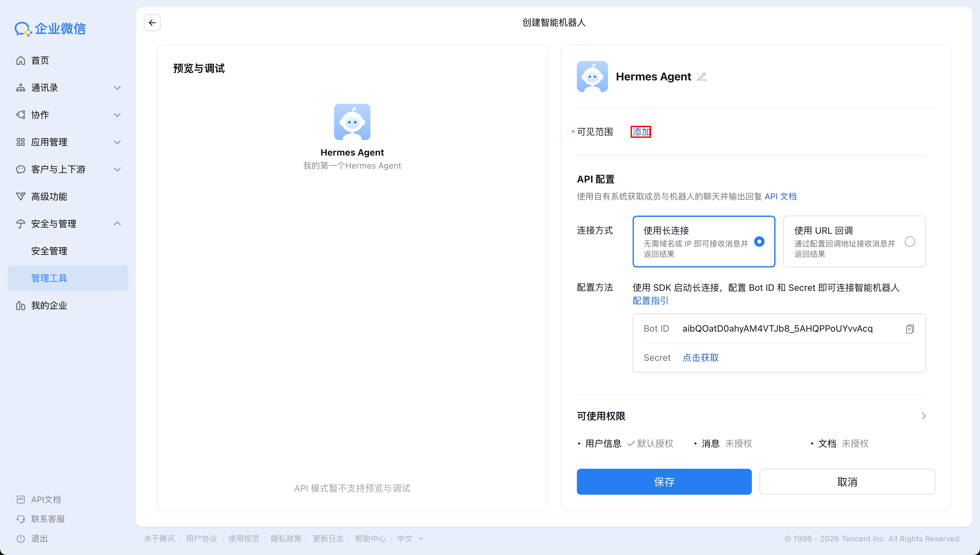Click the back arrow at top left
This screenshot has height=555, width=980.
[152, 22]
